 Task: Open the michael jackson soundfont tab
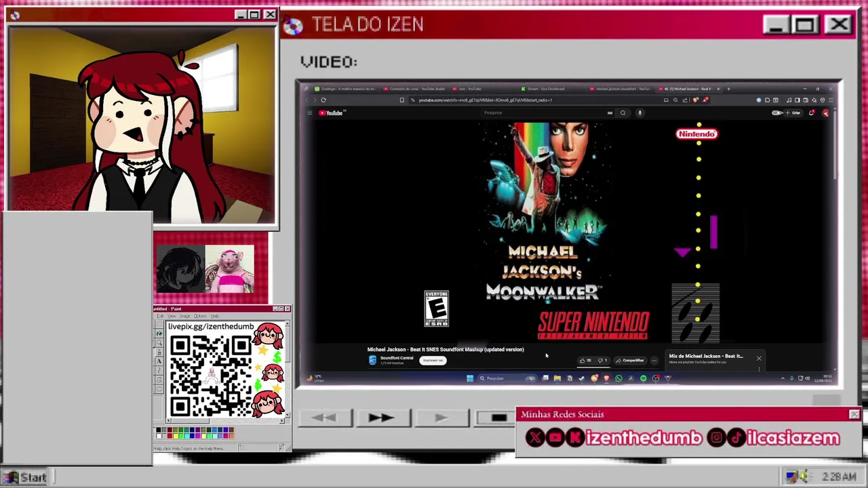click(620, 89)
